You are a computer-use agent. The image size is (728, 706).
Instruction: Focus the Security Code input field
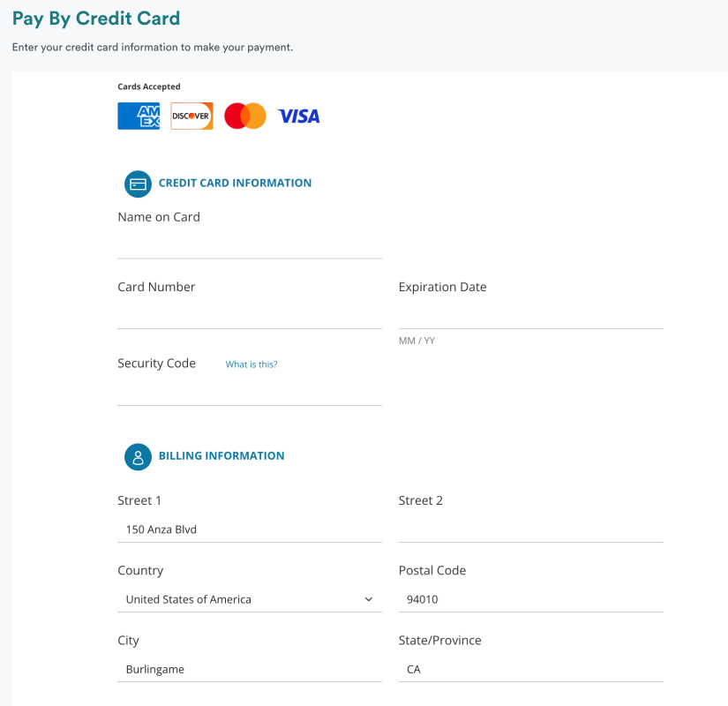250,392
